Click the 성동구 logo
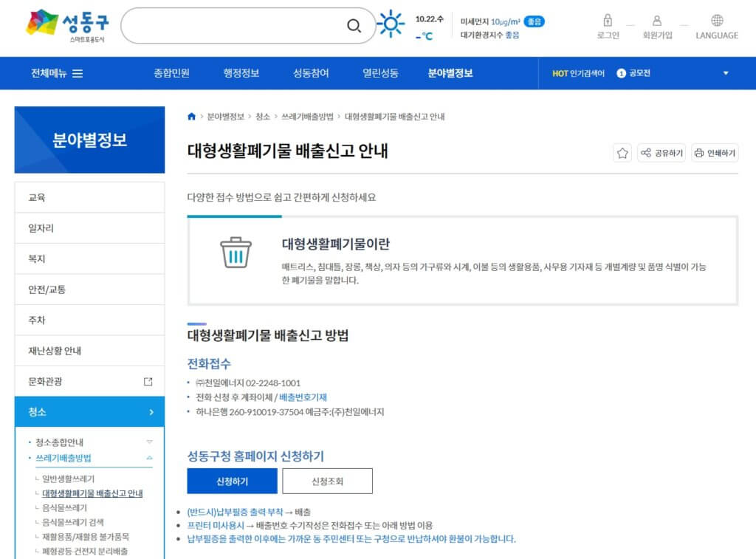The image size is (756, 559). (x=67, y=26)
